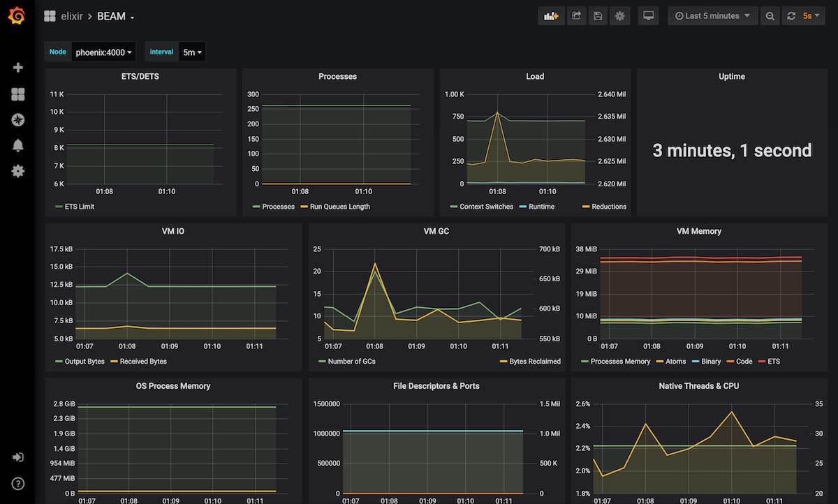The width and height of the screenshot is (838, 504).
Task: Share dashboard using the share icon
Action: [576, 16]
